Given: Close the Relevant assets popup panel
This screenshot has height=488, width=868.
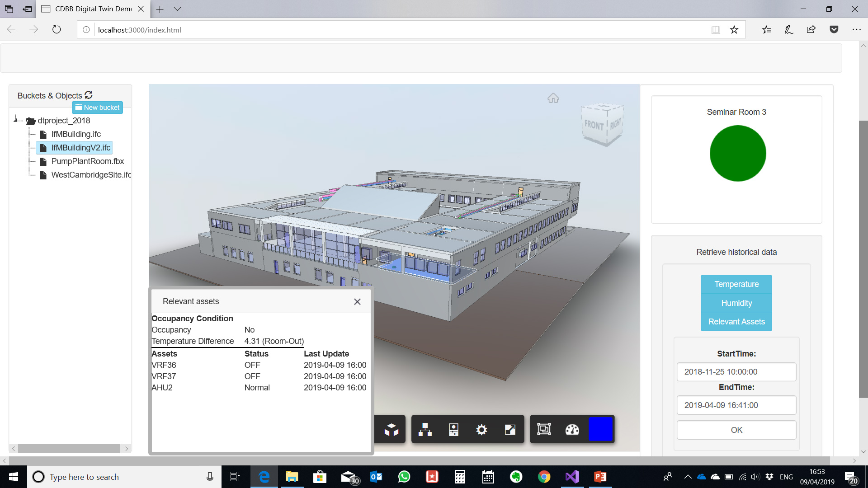Looking at the screenshot, I should (357, 301).
